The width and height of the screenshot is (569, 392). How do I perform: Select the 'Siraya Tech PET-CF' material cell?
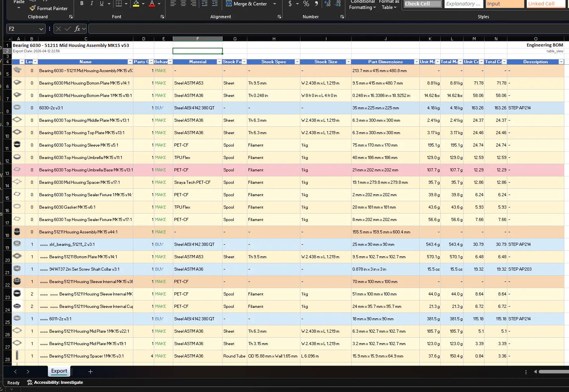198,182
